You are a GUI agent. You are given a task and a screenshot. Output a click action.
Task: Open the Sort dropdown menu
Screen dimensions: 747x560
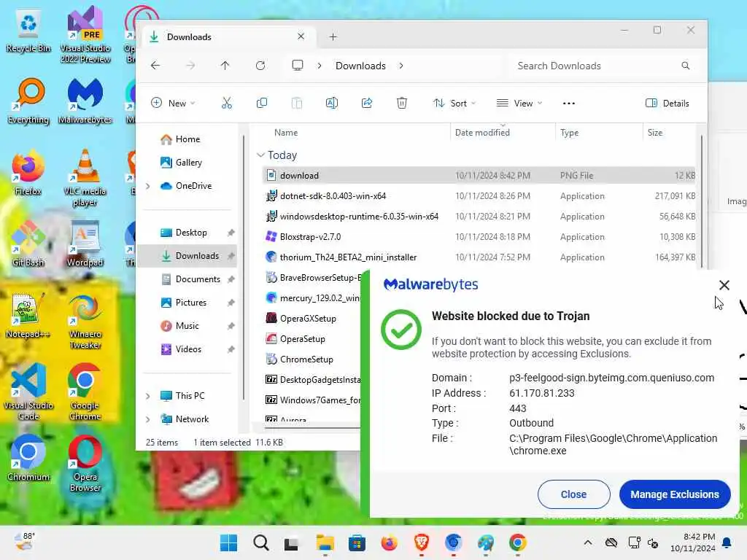[x=454, y=104]
